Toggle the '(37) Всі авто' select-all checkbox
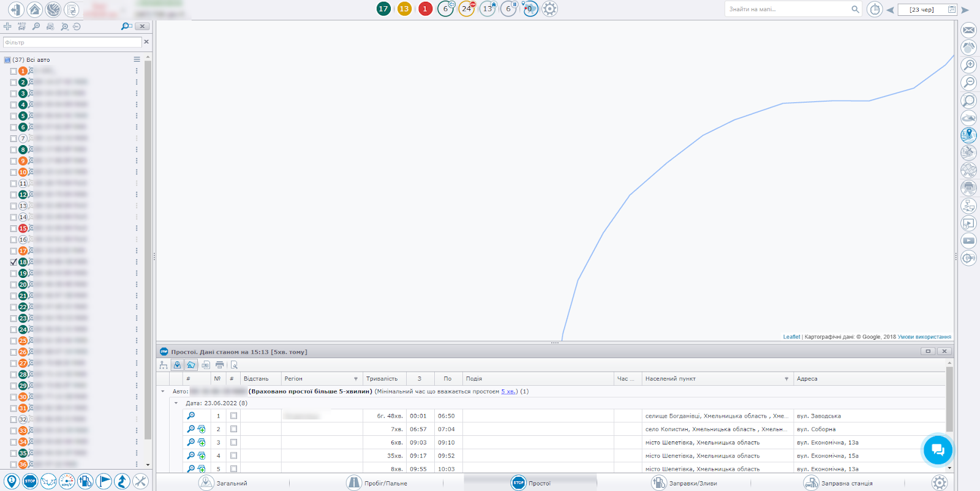The image size is (980, 491). [7, 60]
